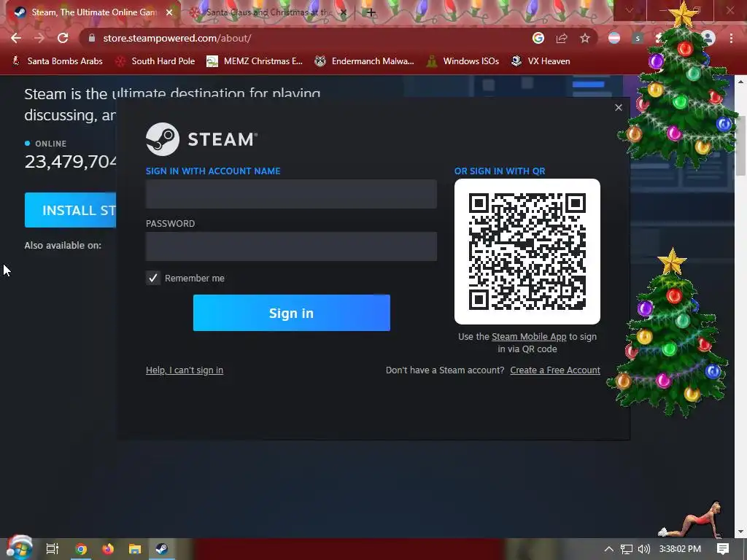Open Chrome from the taskbar
The image size is (747, 560).
coord(81,549)
